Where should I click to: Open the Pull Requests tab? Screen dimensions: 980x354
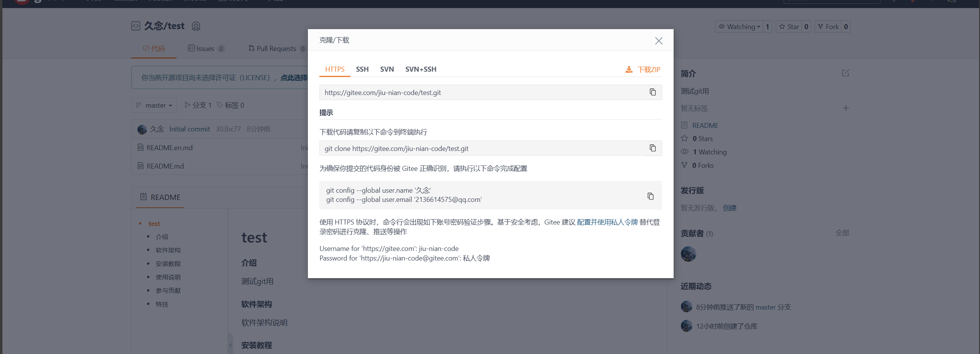point(277,49)
